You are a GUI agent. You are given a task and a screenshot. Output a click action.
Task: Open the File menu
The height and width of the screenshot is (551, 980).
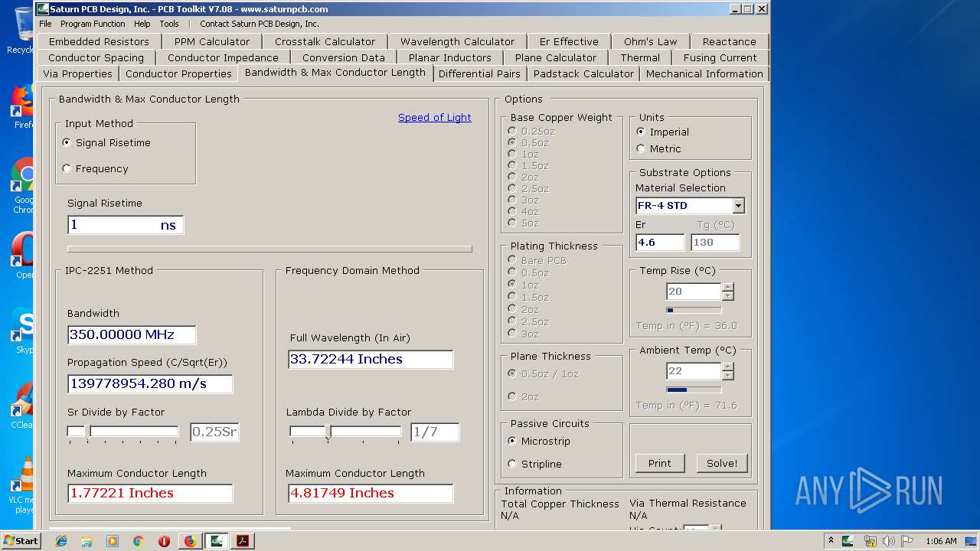click(x=46, y=24)
